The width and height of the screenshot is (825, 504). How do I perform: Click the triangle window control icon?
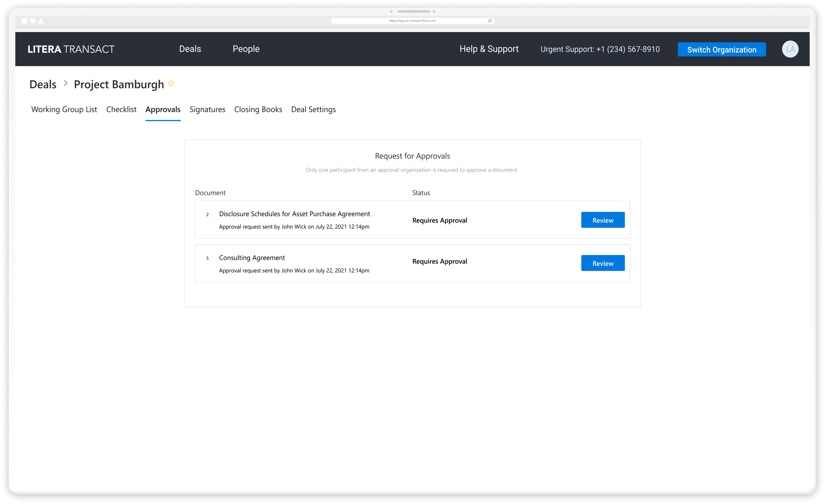(41, 21)
